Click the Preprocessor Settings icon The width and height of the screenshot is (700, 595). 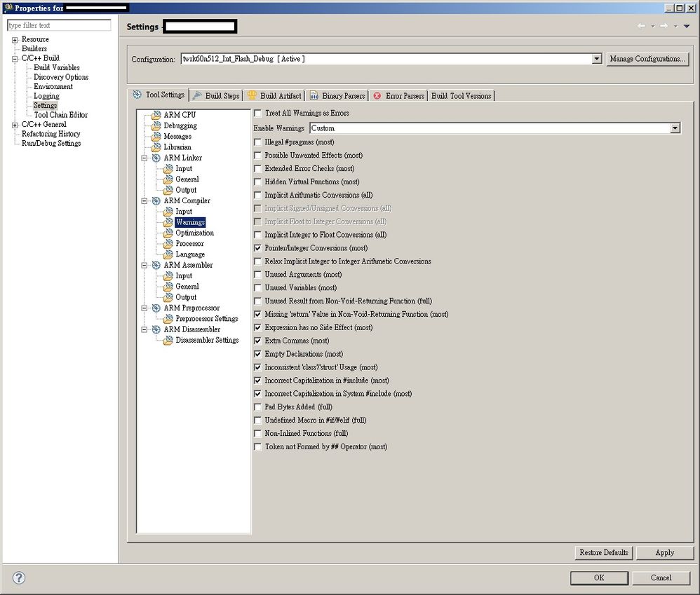pos(168,318)
